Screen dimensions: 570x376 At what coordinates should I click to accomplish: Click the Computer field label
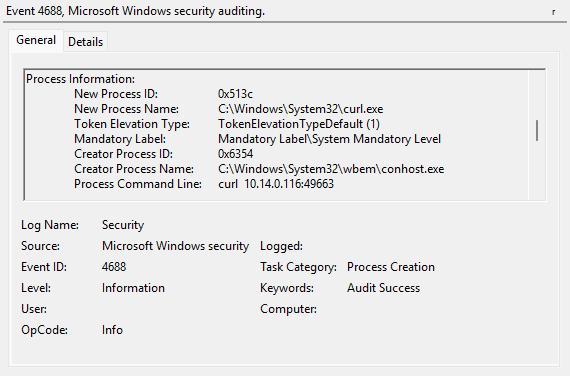(x=288, y=309)
